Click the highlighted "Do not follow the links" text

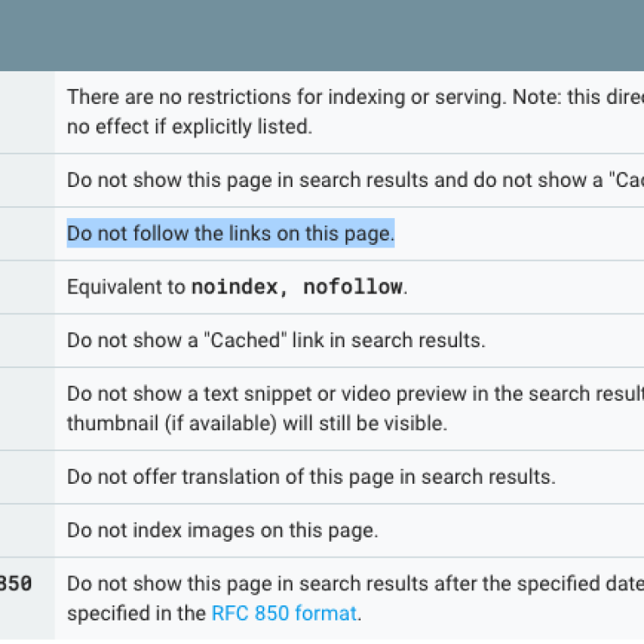(231, 233)
